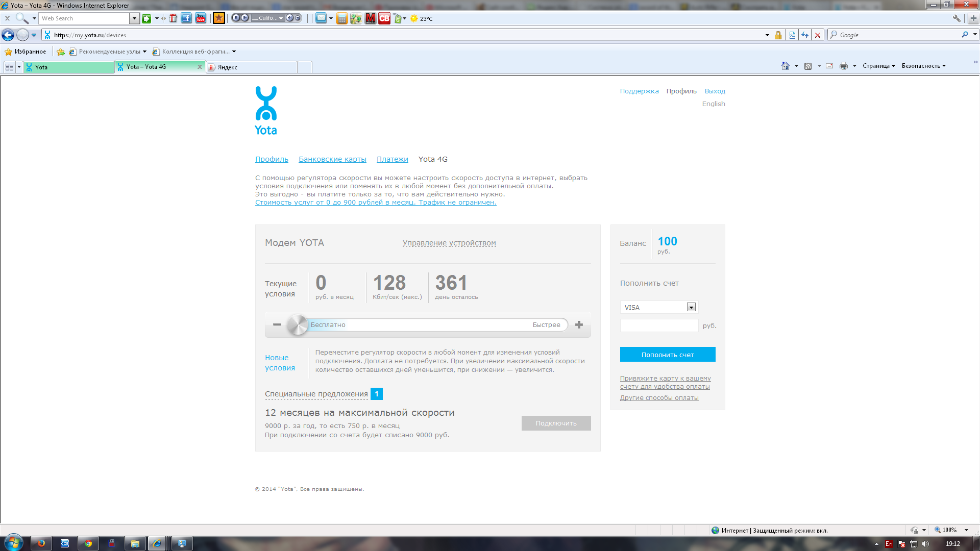The width and height of the screenshot is (980, 551).
Task: Refresh the page with the reload icon
Action: 805,35
